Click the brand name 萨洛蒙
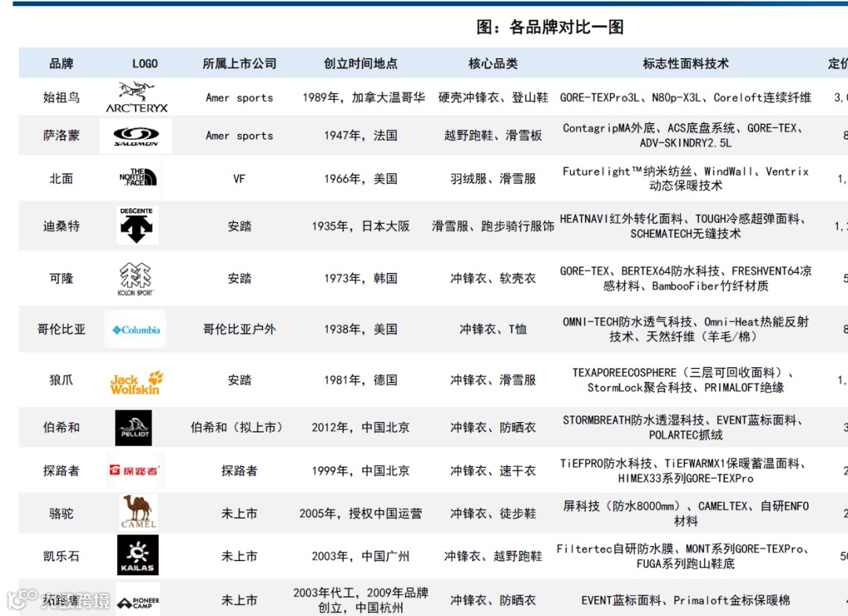This screenshot has width=848, height=616. click(61, 136)
